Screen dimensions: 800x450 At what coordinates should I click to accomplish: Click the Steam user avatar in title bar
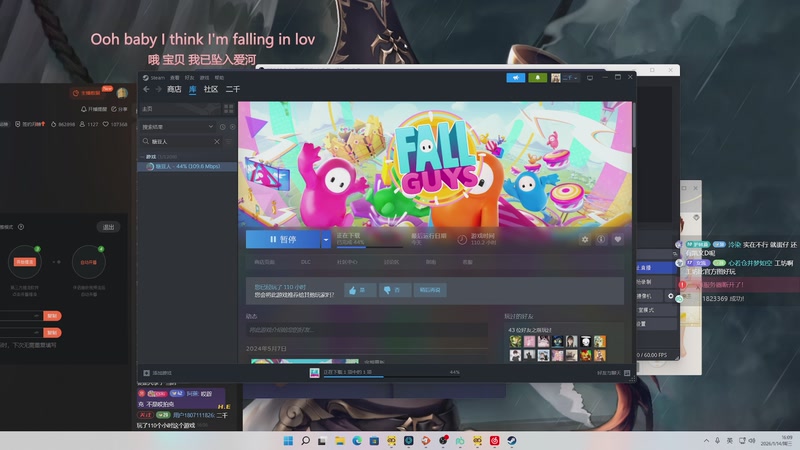[x=556, y=78]
